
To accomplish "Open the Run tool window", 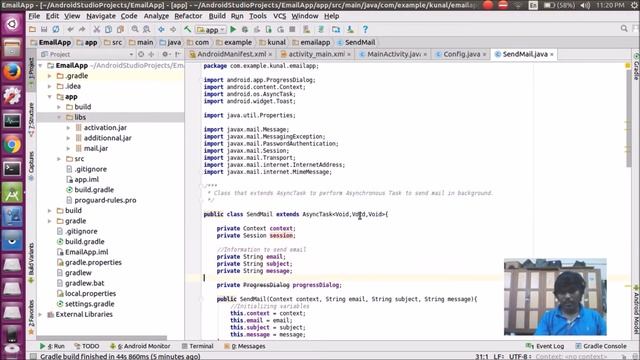I will (x=52, y=346).
